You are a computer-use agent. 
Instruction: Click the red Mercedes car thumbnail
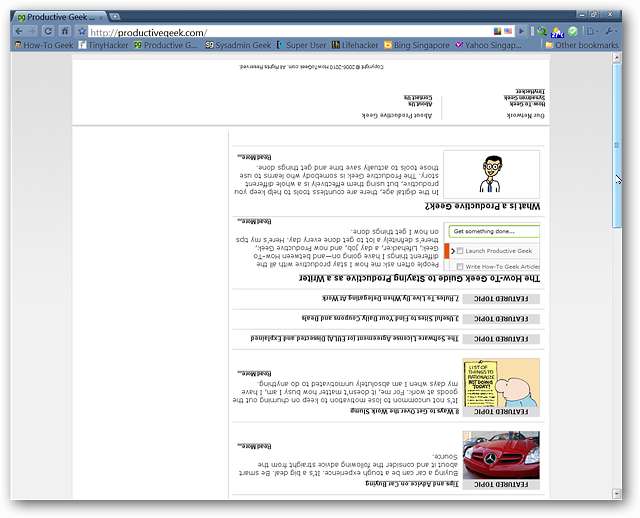501,455
